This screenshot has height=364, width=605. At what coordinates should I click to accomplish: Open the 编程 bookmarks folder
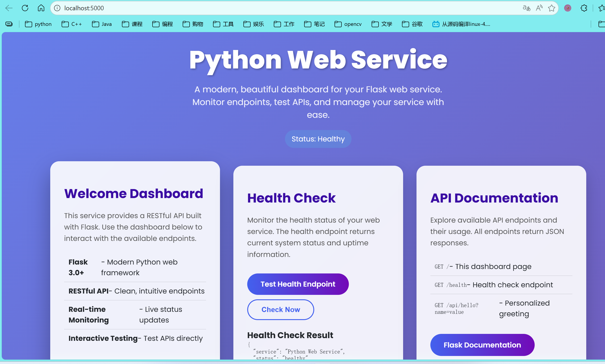[x=163, y=24]
